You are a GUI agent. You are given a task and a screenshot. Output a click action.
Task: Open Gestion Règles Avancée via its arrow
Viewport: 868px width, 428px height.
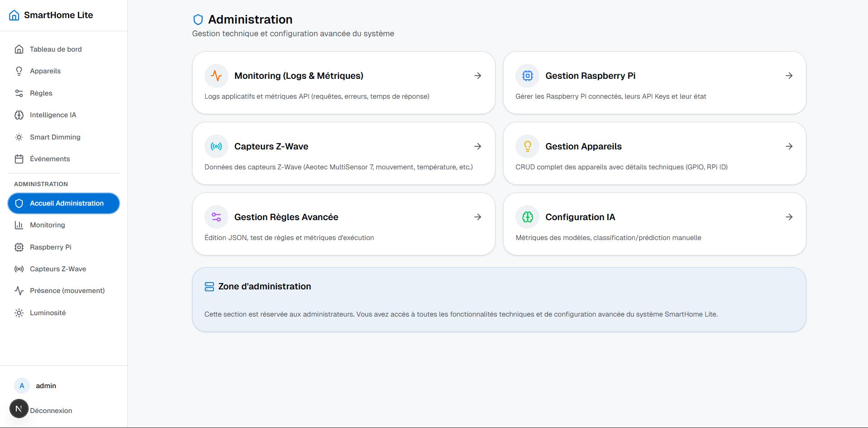click(478, 217)
